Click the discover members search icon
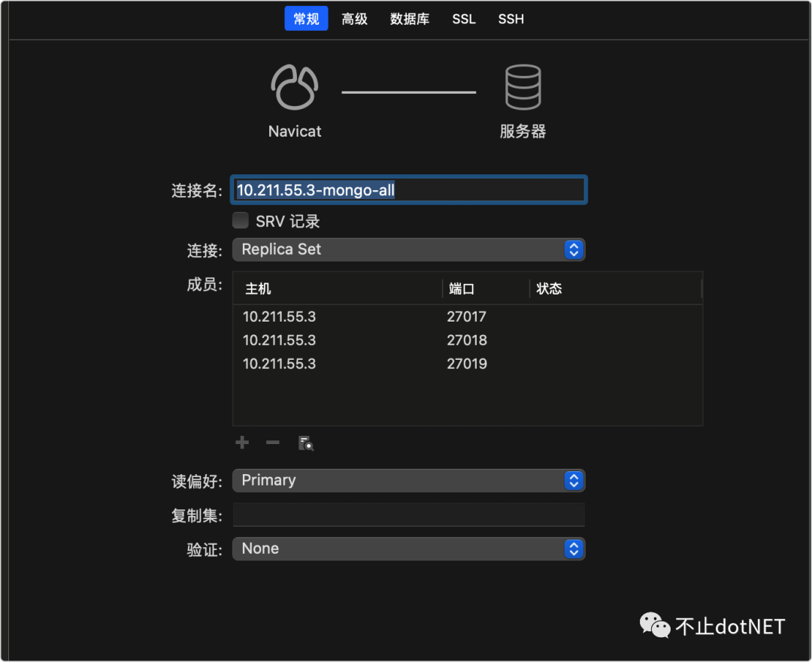The width and height of the screenshot is (812, 662). 305,443
